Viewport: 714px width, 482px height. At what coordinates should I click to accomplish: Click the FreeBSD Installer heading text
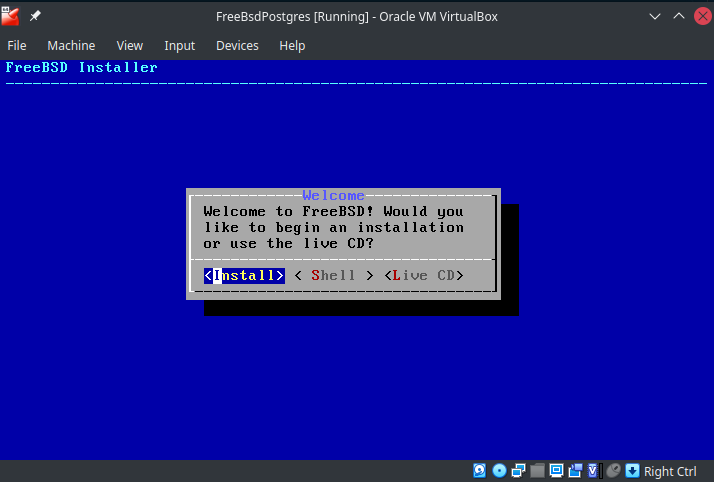point(82,67)
